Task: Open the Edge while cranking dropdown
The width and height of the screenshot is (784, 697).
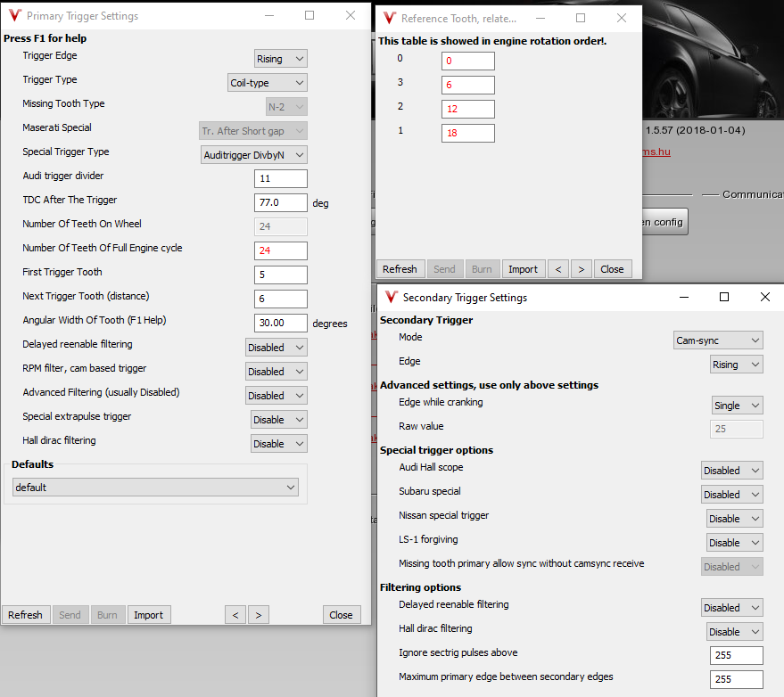Action: tap(737, 405)
